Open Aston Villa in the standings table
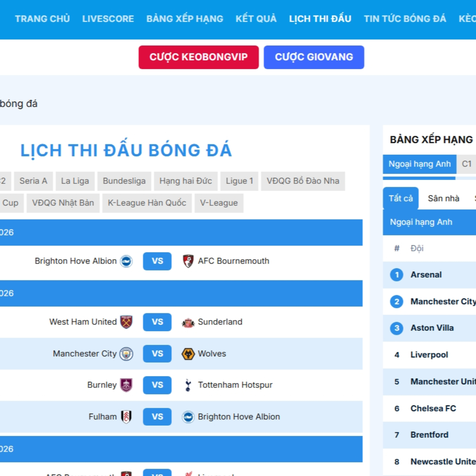Image resolution: width=476 pixels, height=476 pixels. pos(432,328)
